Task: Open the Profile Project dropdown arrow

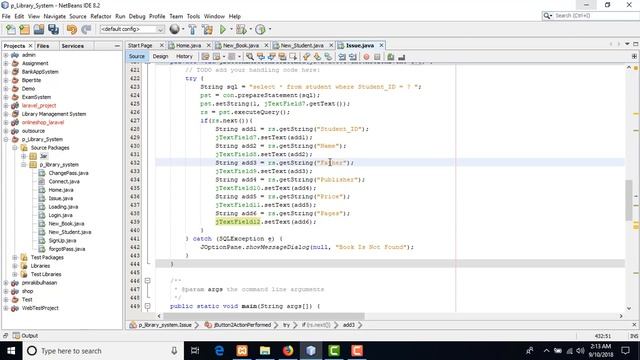Action: (270, 29)
